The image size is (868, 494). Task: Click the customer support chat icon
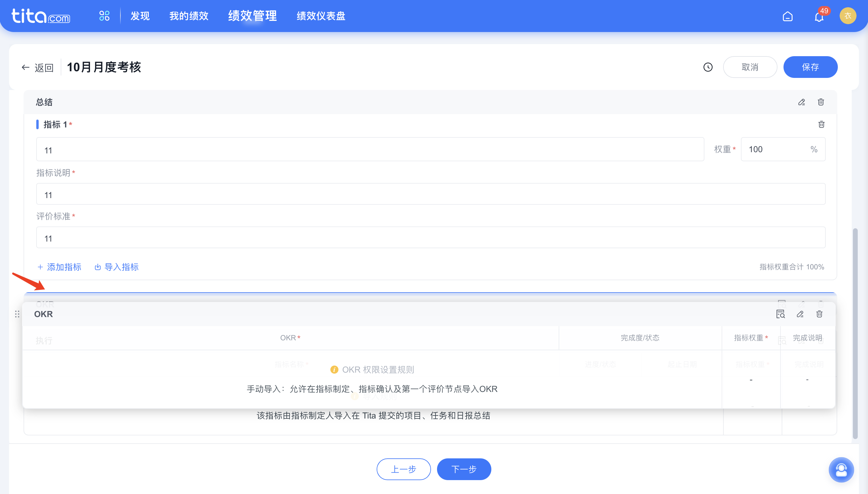841,470
